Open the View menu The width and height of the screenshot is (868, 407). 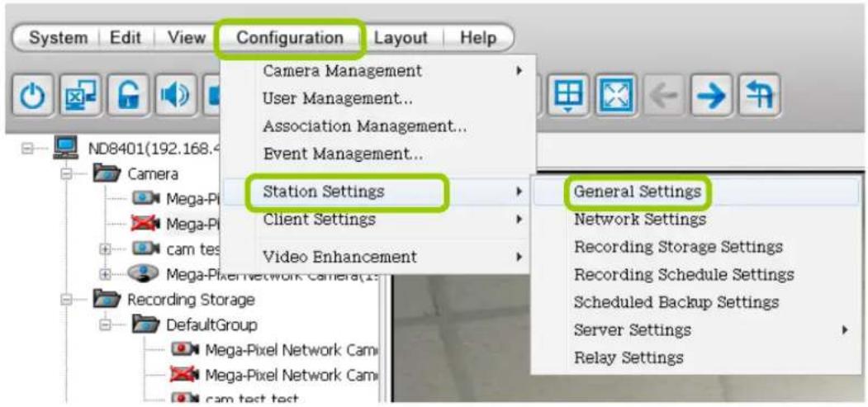(187, 38)
